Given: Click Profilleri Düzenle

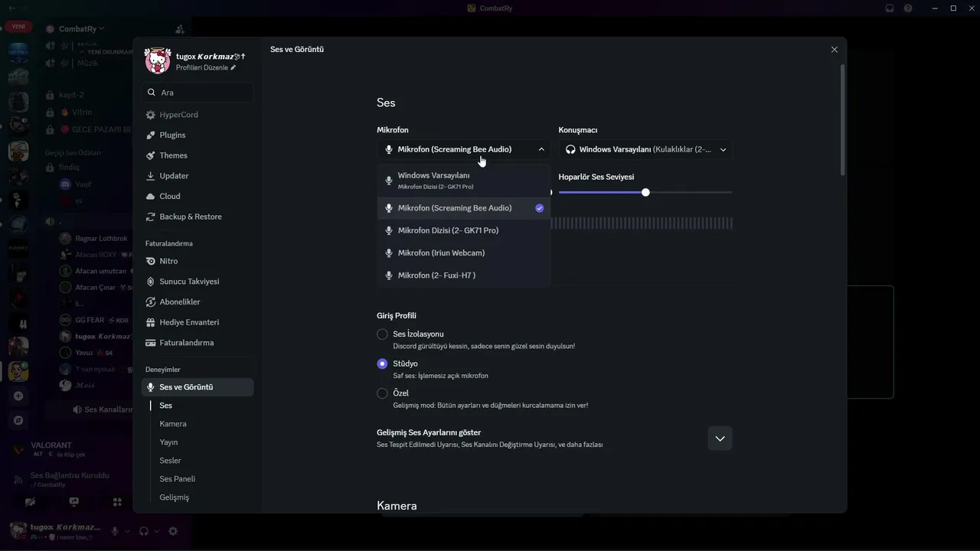Looking at the screenshot, I should pos(205,68).
